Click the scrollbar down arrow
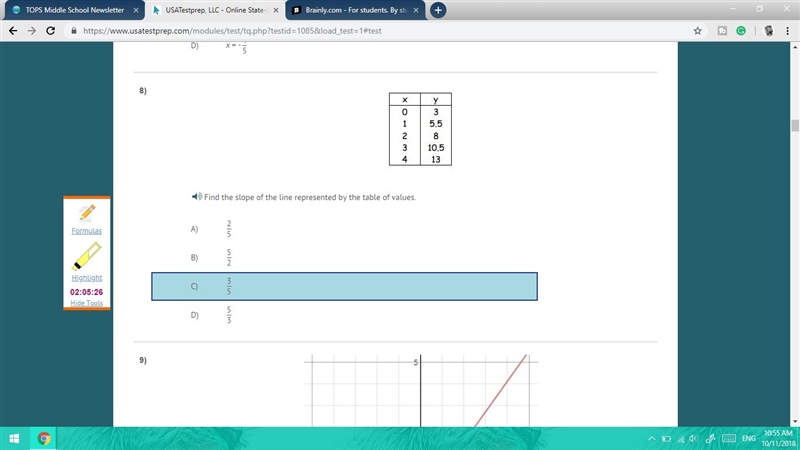800x450 pixels. click(x=795, y=421)
